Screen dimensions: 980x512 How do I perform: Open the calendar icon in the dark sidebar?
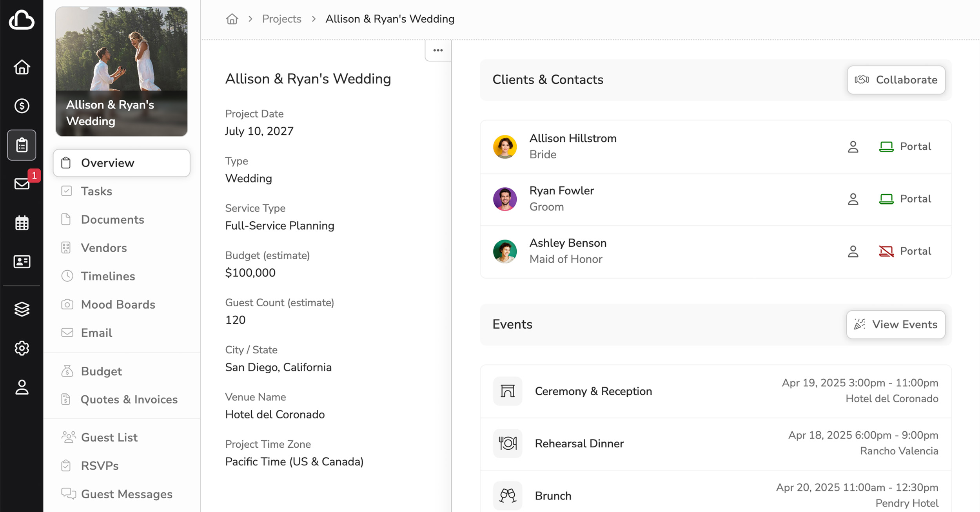pyautogui.click(x=22, y=223)
